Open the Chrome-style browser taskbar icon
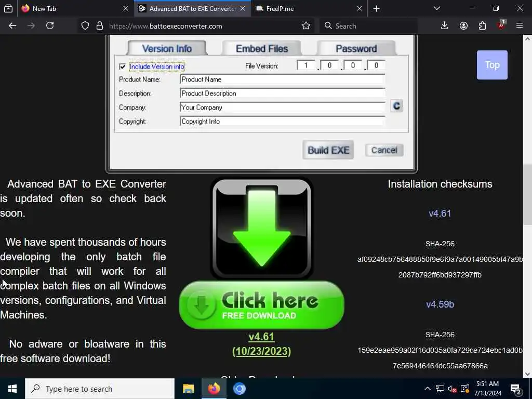This screenshot has height=399, width=532. tap(239, 389)
